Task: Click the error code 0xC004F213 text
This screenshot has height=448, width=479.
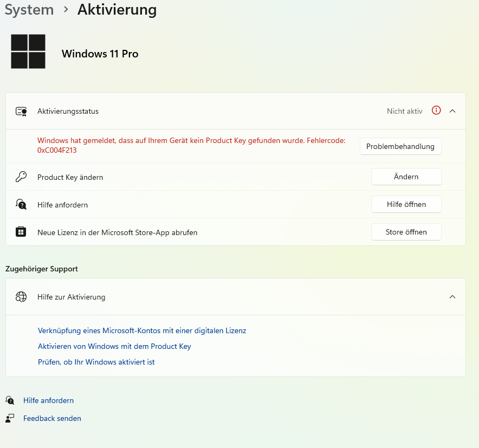Action: pos(57,150)
